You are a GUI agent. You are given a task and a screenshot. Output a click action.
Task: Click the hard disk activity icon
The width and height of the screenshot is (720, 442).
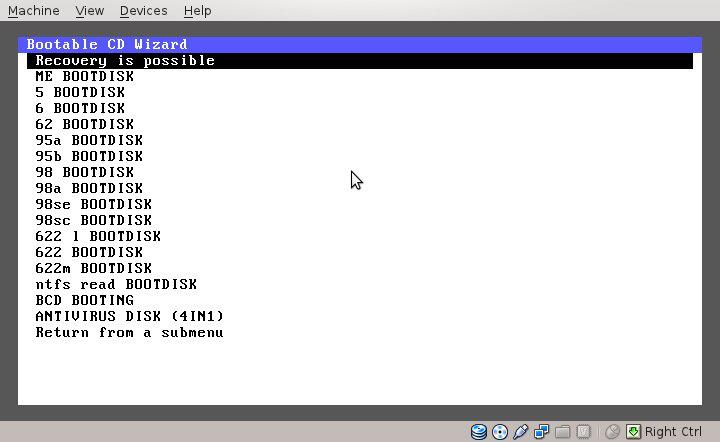pyautogui.click(x=479, y=432)
